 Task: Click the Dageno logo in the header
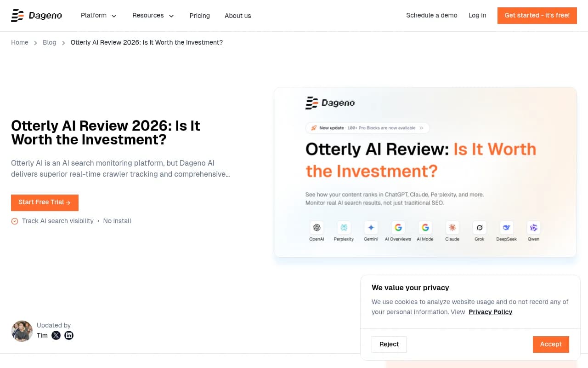[36, 16]
